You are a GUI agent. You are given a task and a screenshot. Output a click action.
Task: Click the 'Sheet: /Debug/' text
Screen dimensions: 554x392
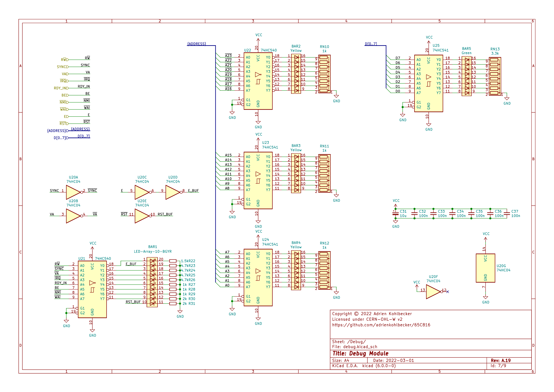point(349,342)
